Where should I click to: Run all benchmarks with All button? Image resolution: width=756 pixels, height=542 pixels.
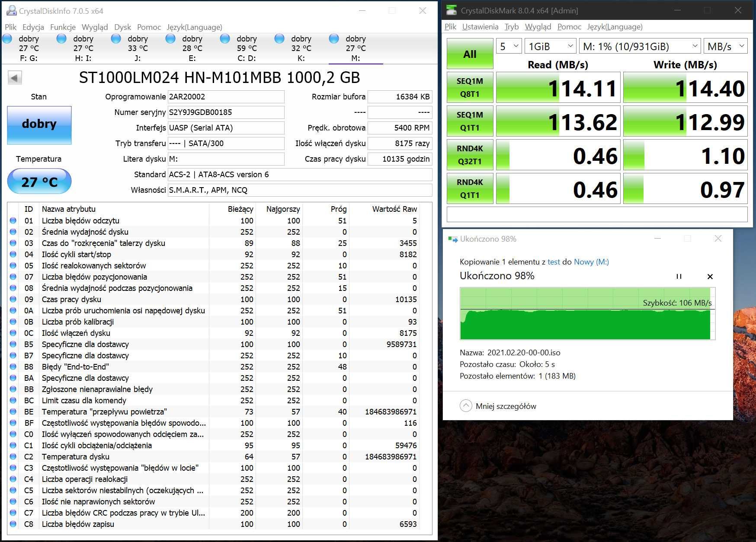470,54
